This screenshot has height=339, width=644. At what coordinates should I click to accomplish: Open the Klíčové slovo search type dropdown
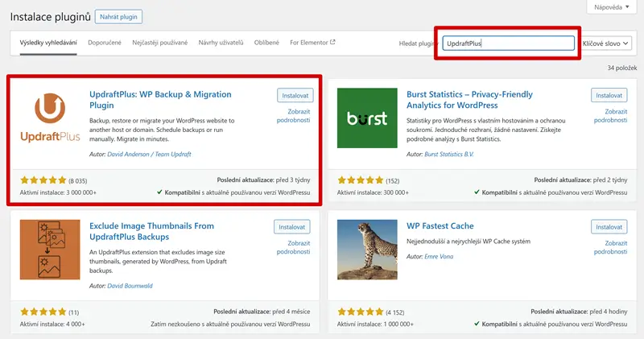[x=605, y=43]
